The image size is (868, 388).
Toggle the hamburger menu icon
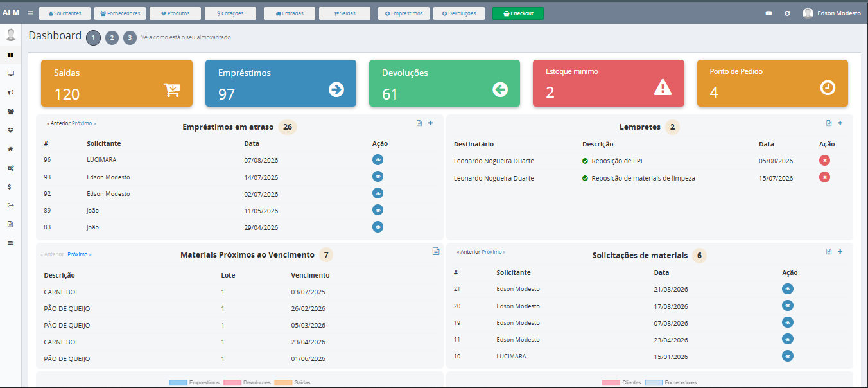[x=30, y=13]
